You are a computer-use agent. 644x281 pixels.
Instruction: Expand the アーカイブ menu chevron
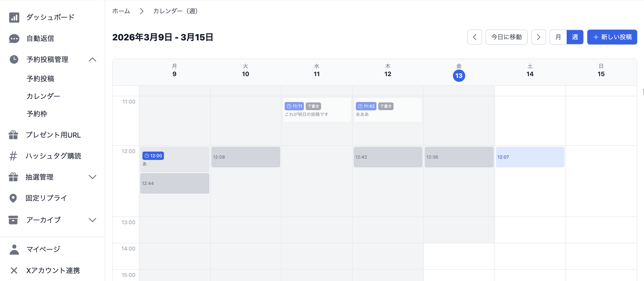[92, 220]
